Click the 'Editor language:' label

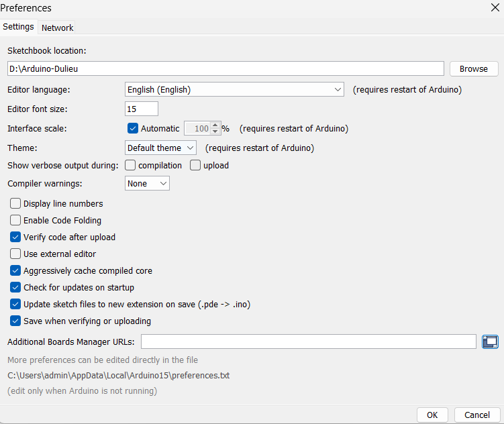(38, 90)
